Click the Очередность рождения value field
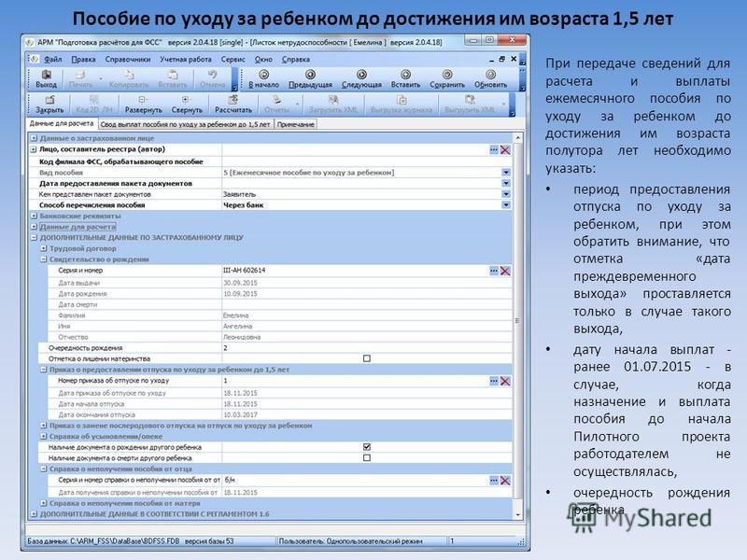The height and width of the screenshot is (560, 747). point(367,348)
